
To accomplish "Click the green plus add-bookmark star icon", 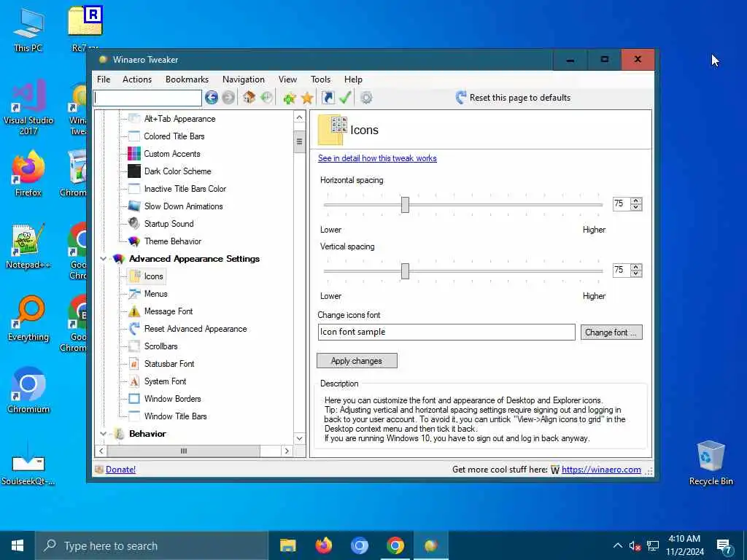I will tap(289, 98).
